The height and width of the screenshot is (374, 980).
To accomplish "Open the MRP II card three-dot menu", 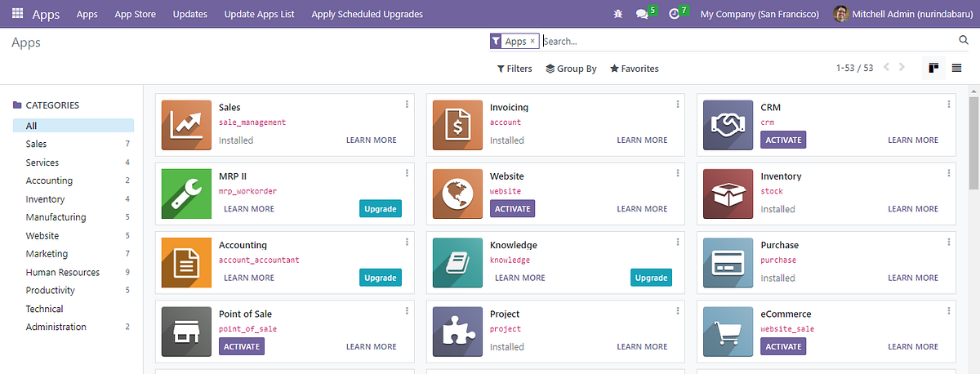I will 407,173.
